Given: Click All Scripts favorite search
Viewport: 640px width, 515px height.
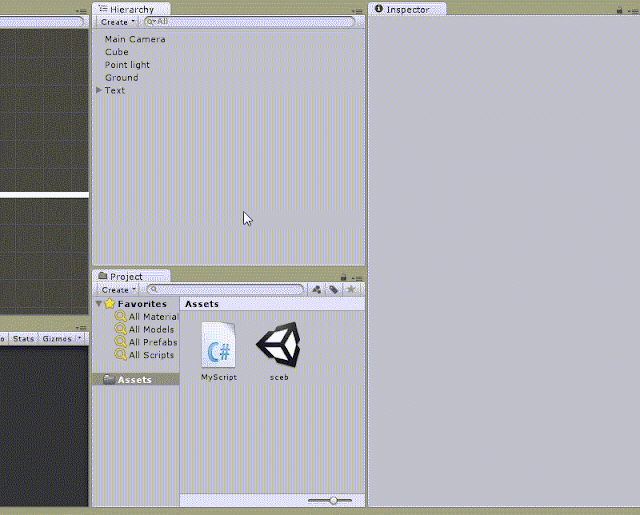Looking at the screenshot, I should pyautogui.click(x=144, y=355).
